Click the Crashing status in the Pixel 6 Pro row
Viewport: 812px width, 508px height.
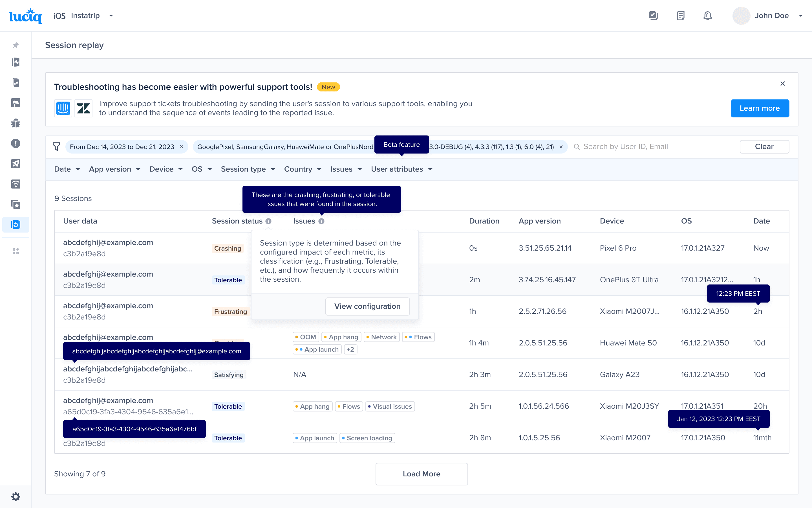[x=228, y=248]
